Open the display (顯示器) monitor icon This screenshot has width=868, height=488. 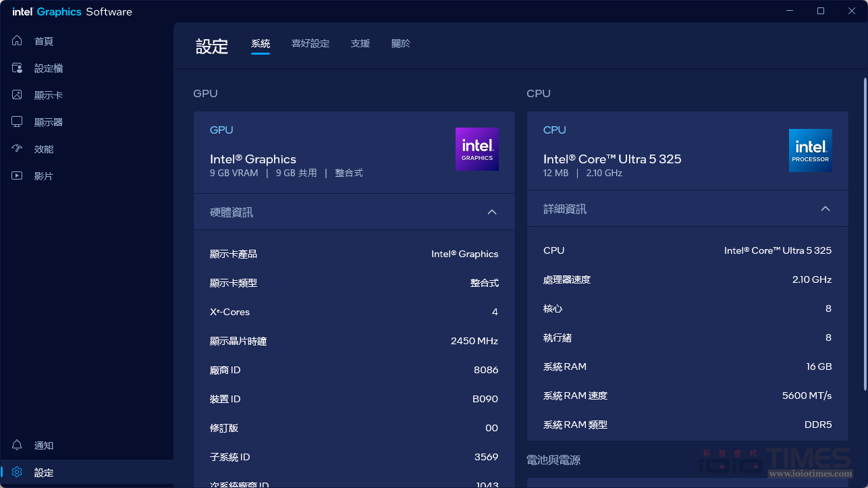click(18, 122)
